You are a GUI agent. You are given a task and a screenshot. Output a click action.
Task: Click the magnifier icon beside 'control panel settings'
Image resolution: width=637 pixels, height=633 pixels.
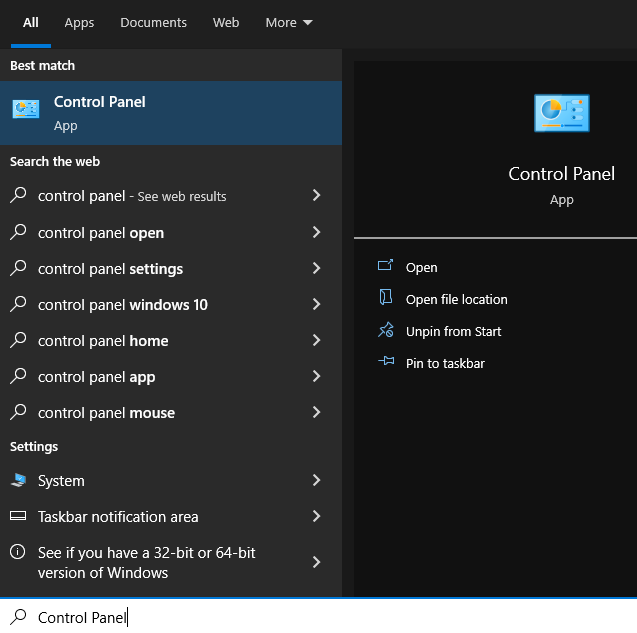point(18,268)
